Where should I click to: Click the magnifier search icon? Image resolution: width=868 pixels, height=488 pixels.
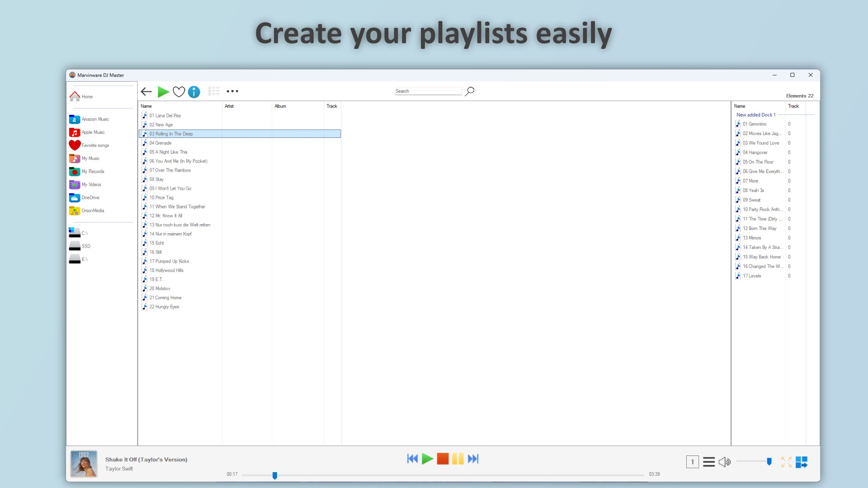click(470, 91)
